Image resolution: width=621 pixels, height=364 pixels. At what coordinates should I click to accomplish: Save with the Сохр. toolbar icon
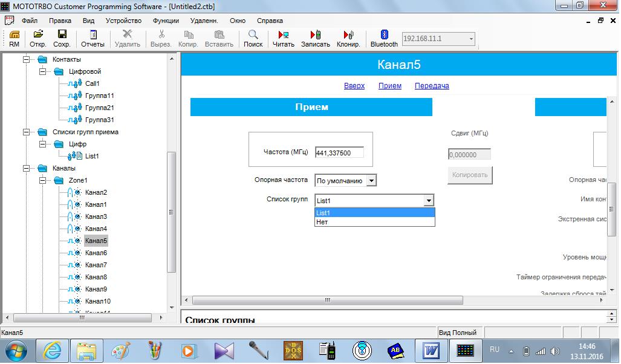click(x=62, y=39)
